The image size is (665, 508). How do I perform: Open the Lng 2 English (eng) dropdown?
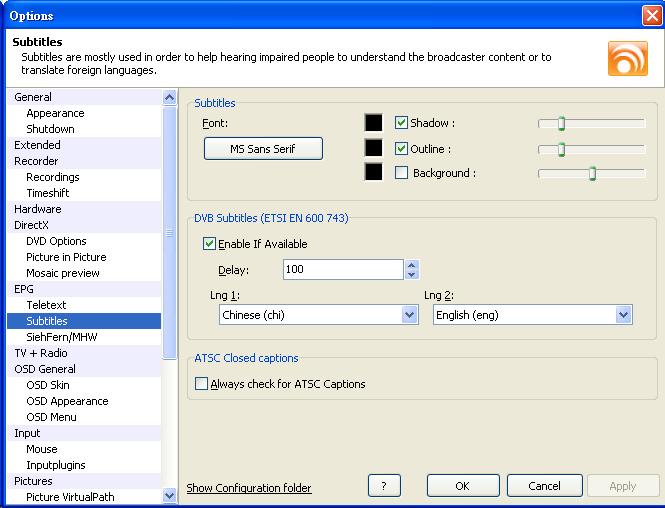533,315
